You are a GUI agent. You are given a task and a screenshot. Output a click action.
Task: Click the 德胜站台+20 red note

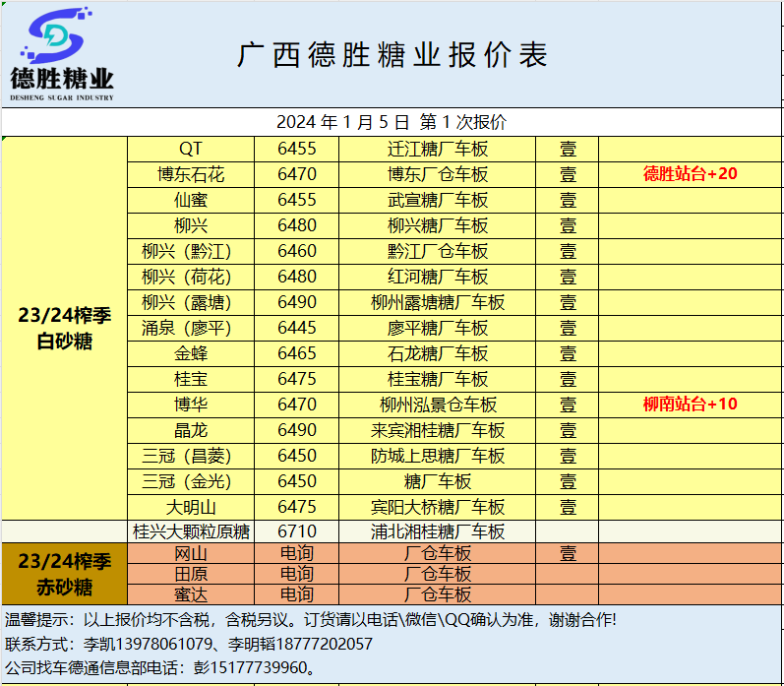pyautogui.click(x=690, y=174)
